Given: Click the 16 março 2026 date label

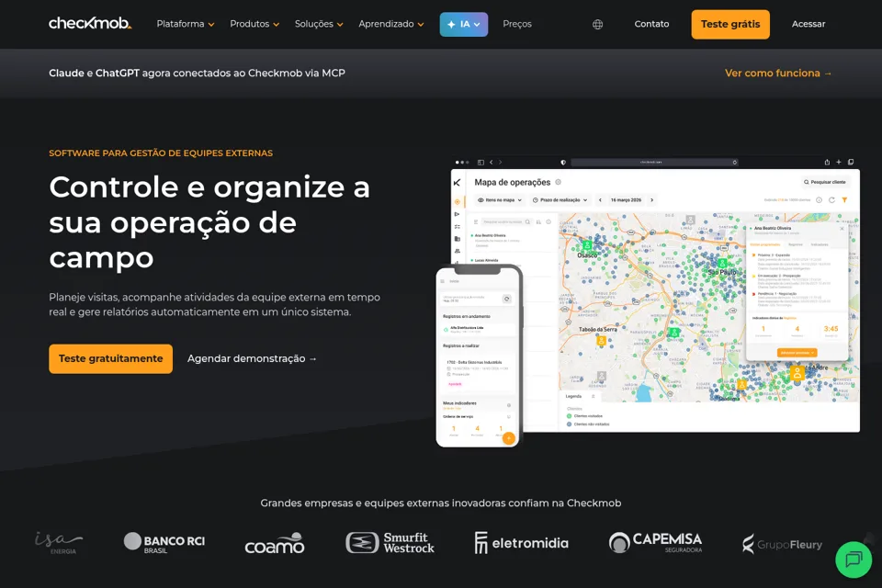Looking at the screenshot, I should pyautogui.click(x=626, y=199).
